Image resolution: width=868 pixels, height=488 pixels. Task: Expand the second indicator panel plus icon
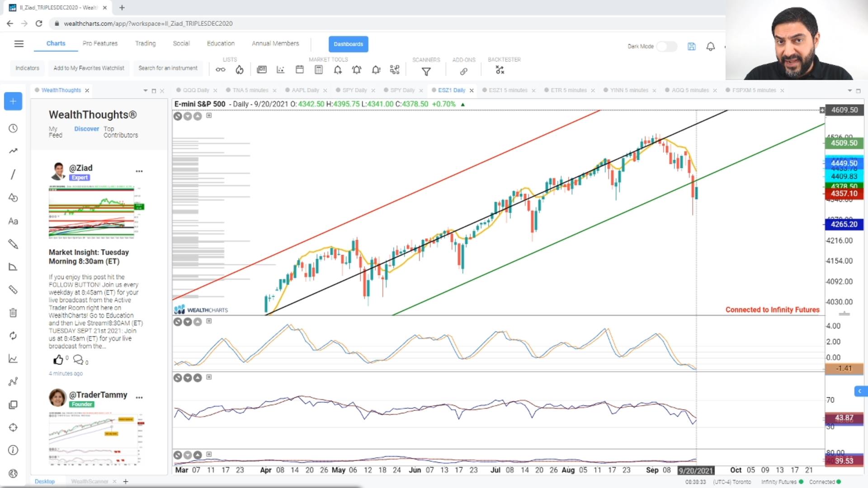(209, 377)
